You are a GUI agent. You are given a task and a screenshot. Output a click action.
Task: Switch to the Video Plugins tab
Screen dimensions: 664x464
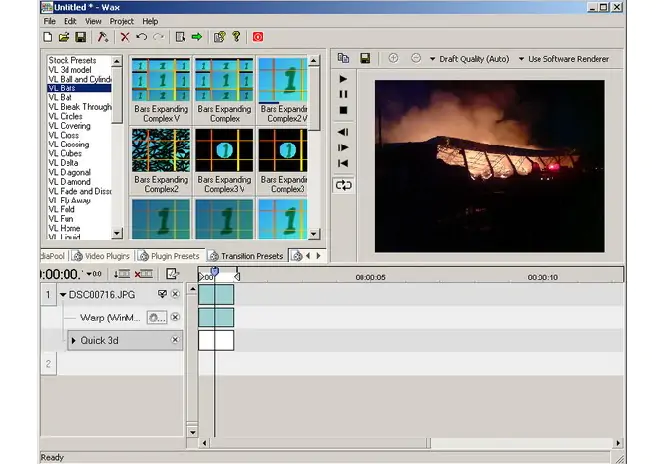coord(102,256)
